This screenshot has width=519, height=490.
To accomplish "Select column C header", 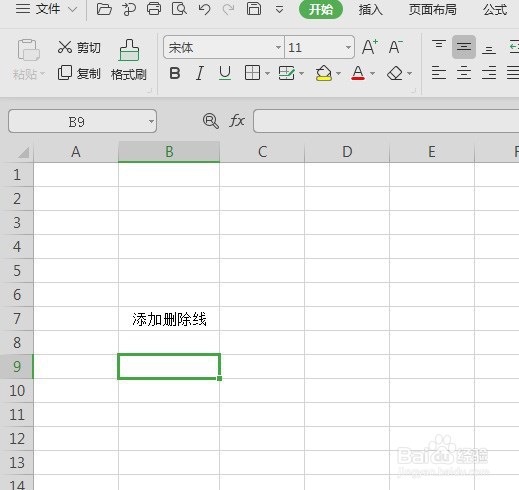I will tap(262, 152).
